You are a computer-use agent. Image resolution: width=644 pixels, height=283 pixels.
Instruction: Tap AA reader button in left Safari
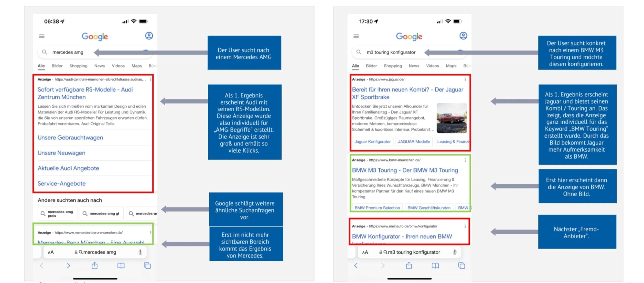pos(51,252)
